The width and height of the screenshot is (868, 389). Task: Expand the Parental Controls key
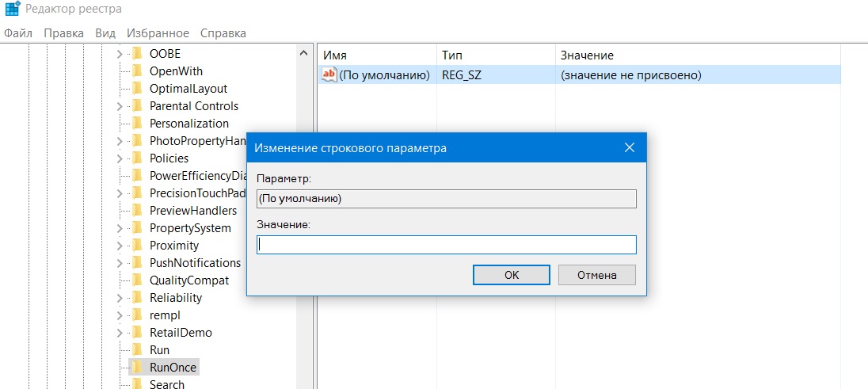pyautogui.click(x=120, y=106)
